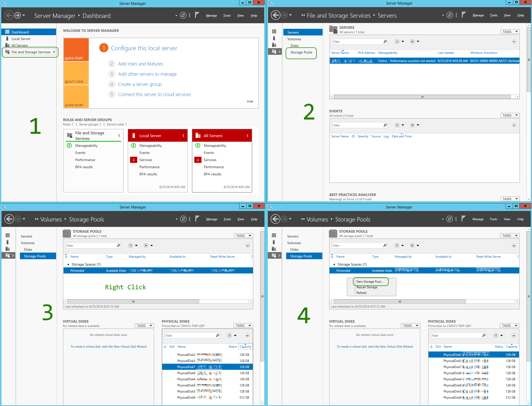This screenshot has width=532, height=406.
Task: Open TASKS dropdown in Virtual Disks panel
Action: [x=144, y=325]
